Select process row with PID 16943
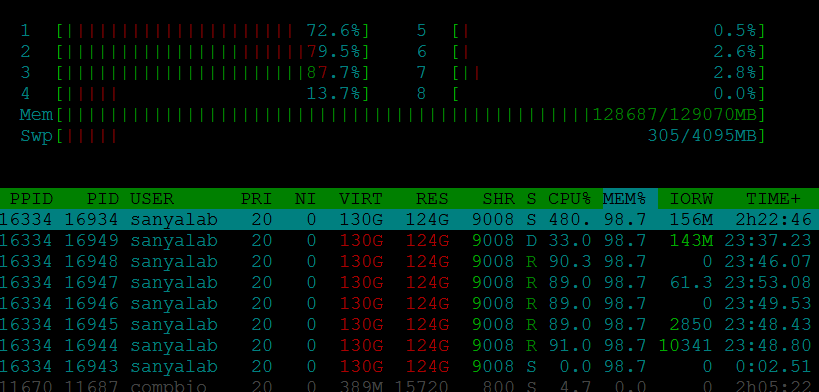 pos(410,366)
